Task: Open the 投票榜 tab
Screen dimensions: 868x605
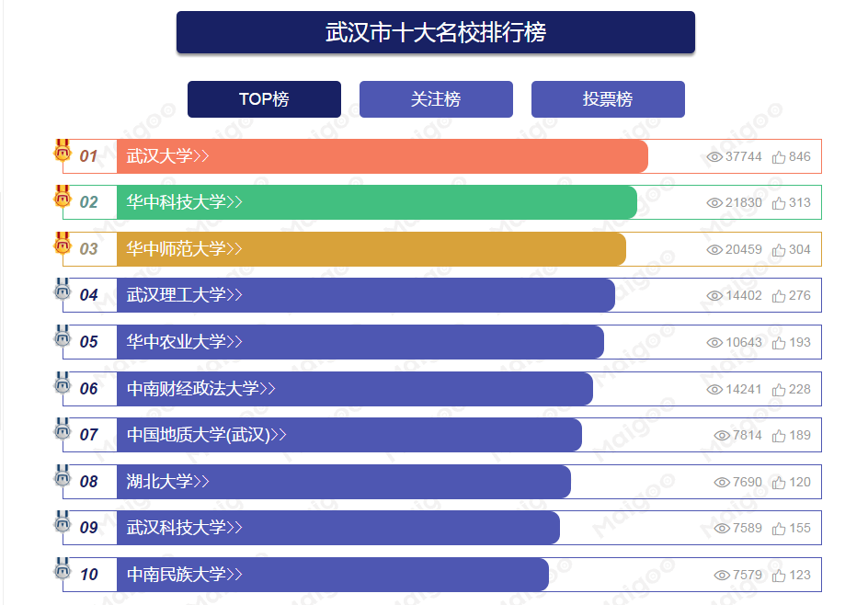Action: (607, 99)
